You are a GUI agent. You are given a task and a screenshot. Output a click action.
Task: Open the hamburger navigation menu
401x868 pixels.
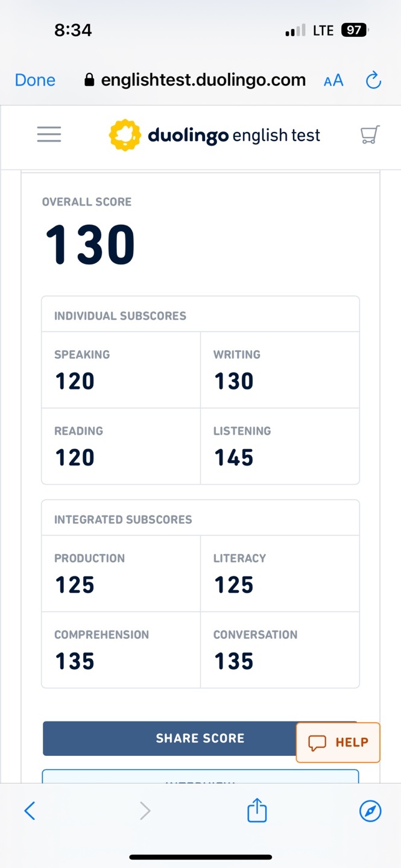click(x=49, y=134)
